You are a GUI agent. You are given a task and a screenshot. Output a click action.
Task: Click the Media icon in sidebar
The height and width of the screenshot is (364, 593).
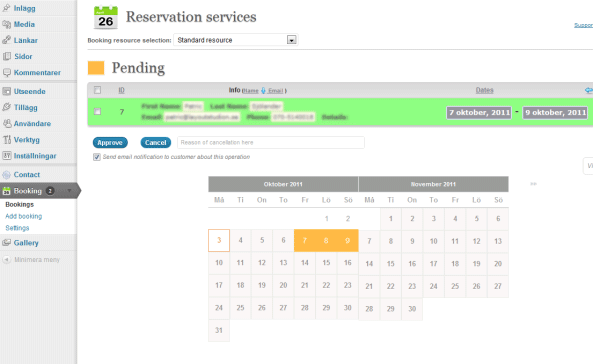tap(6, 24)
